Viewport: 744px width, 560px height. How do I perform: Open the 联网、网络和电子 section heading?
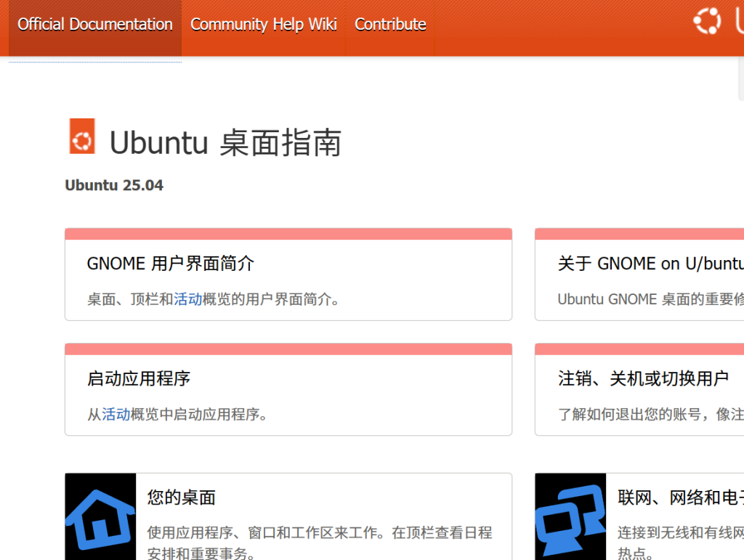click(680, 498)
